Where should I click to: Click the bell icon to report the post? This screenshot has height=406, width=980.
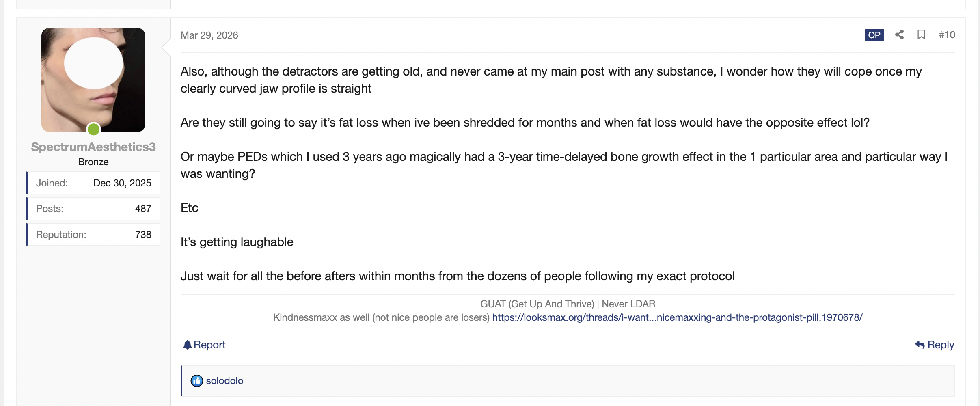pos(187,345)
